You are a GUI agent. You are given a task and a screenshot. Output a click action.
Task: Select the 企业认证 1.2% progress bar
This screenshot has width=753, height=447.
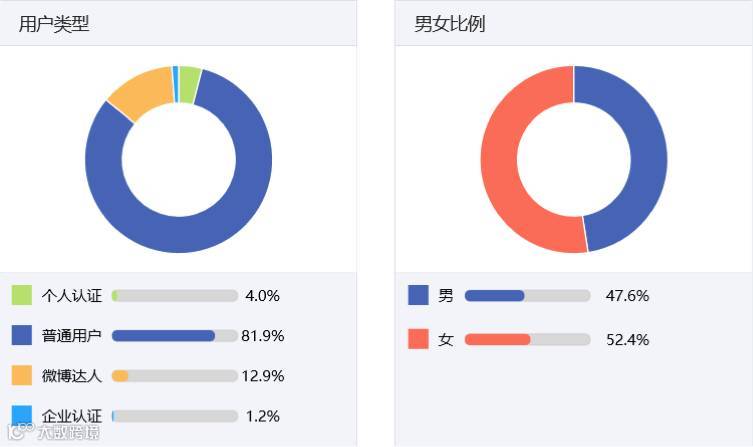tap(175, 416)
